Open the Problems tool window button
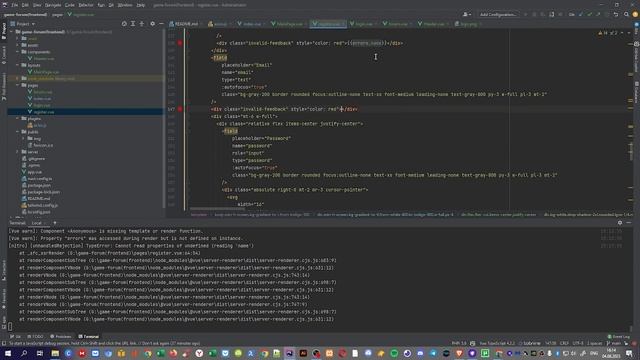 pyautogui.click(x=60, y=337)
